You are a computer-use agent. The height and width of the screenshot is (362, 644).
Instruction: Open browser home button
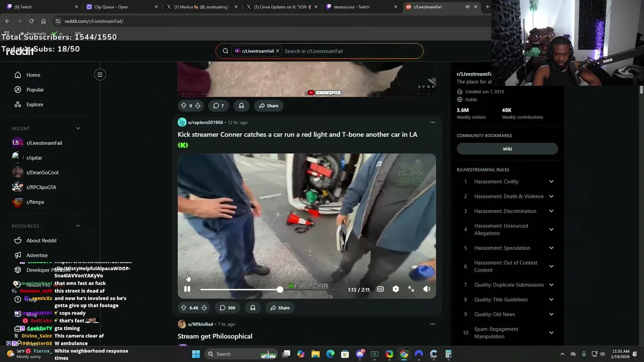(43, 21)
